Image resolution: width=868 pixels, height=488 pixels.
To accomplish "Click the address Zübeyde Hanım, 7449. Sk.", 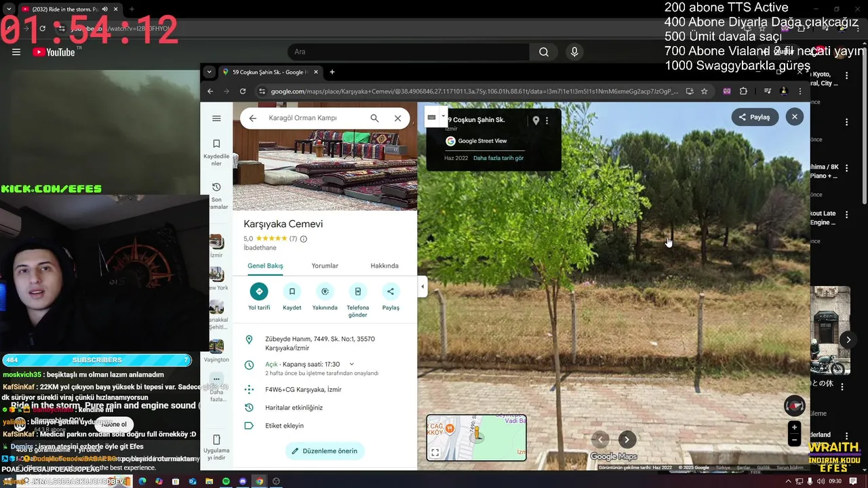I will [x=320, y=343].
